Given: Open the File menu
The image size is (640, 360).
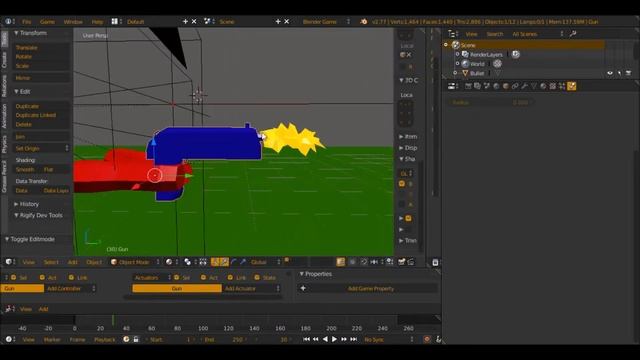Looking at the screenshot, I should point(27,22).
